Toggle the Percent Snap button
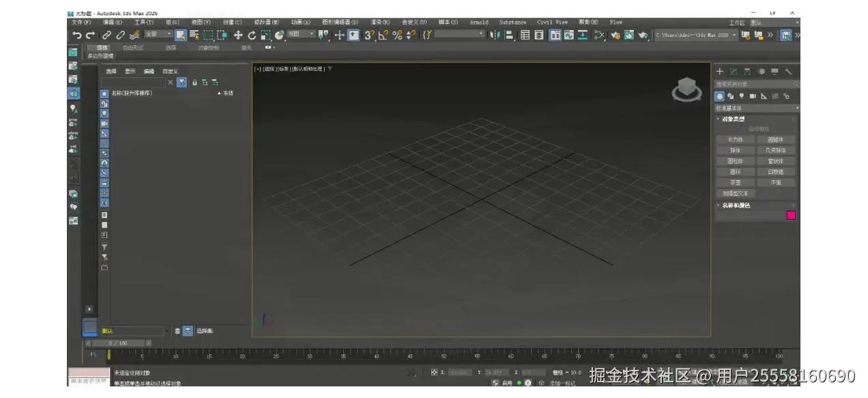868x398 pixels. 397,35
